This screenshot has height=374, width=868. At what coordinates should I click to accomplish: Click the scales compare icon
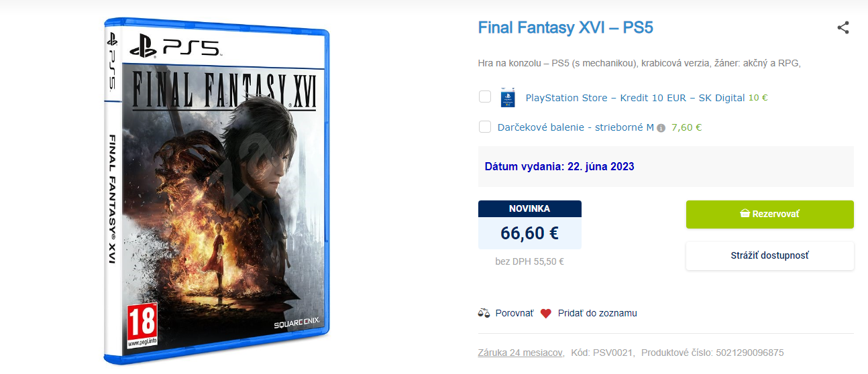(484, 313)
